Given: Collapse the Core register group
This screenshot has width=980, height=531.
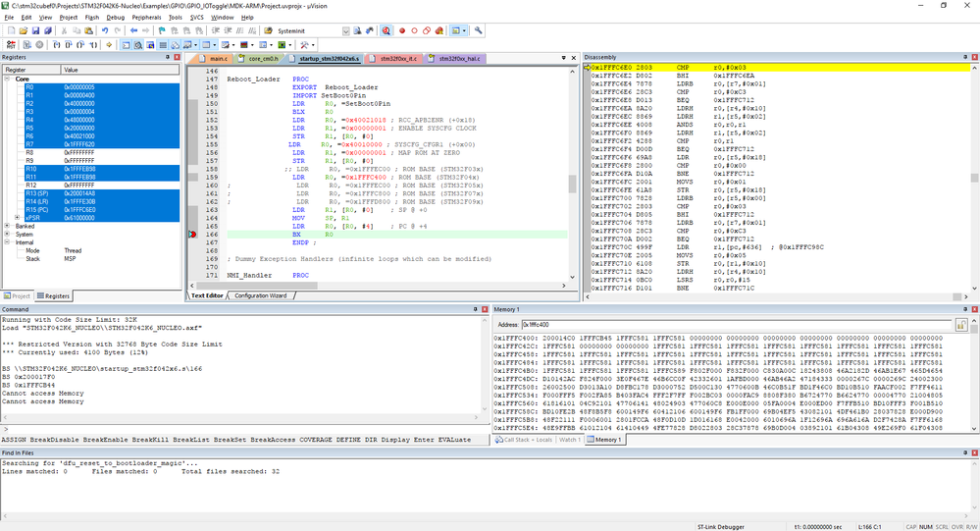Looking at the screenshot, I should 8,79.
